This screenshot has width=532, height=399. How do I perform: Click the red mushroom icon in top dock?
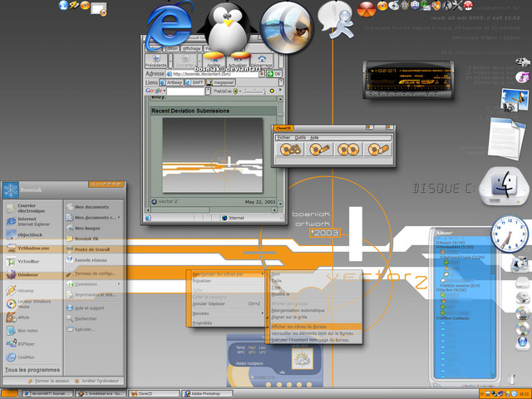click(x=468, y=5)
